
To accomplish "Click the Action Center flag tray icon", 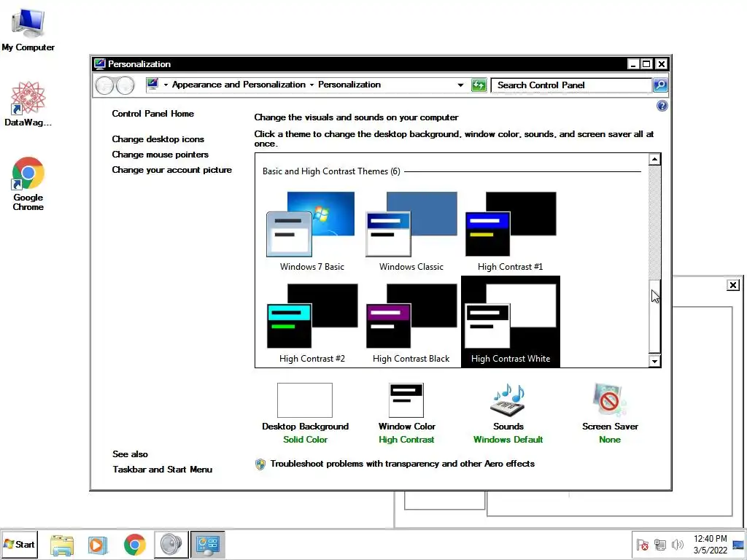I will tap(642, 545).
